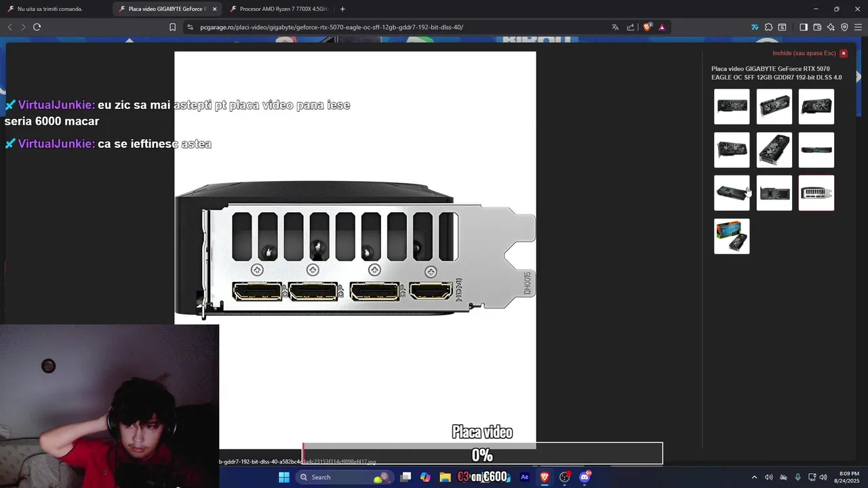Open Brave Shields lion icon

click(647, 27)
